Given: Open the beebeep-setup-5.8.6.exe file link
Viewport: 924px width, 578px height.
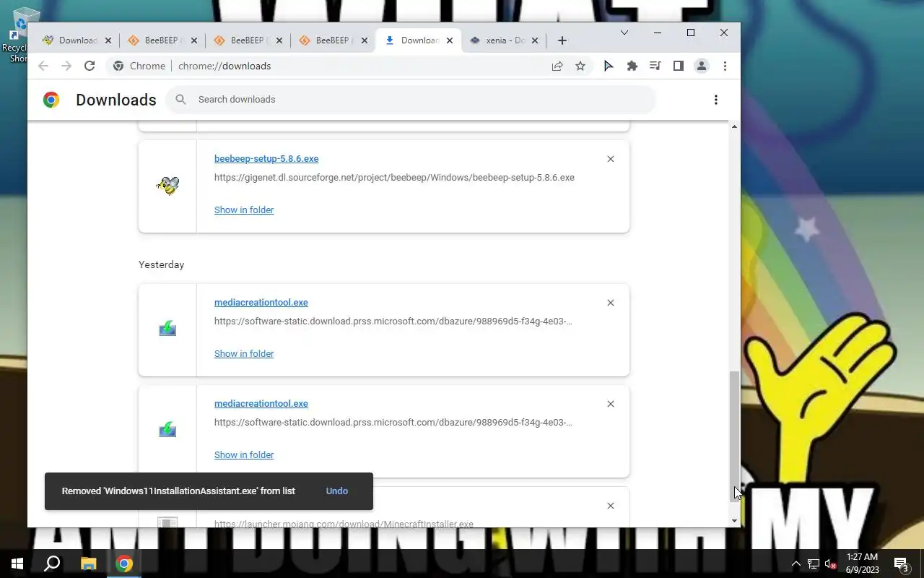Looking at the screenshot, I should (x=266, y=158).
